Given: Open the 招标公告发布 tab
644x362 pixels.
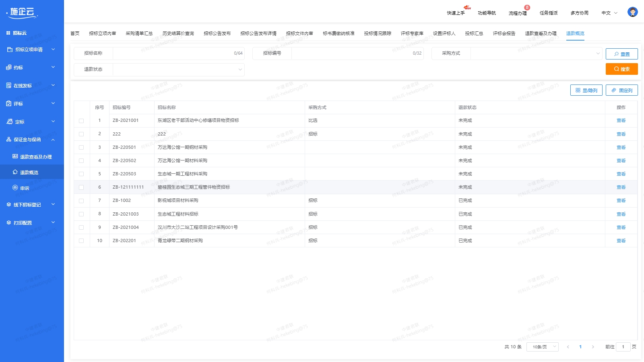Looking at the screenshot, I should tap(217, 33).
